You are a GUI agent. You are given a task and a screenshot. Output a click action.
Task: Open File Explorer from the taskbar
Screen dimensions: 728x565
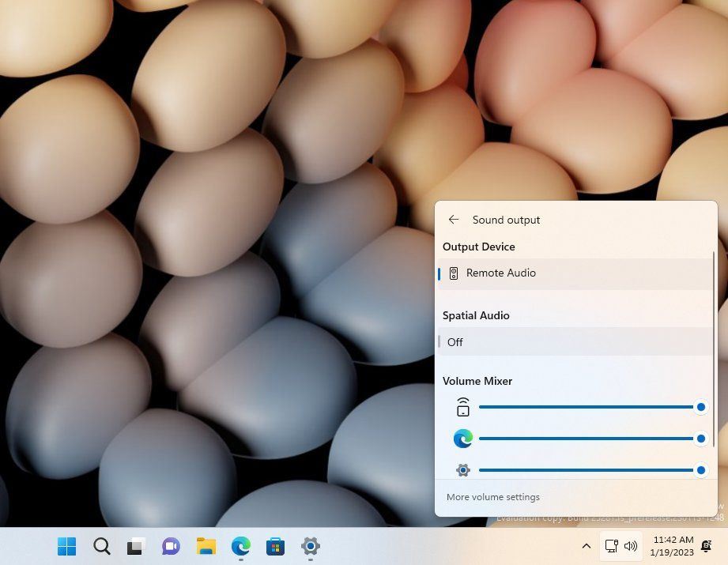206,546
